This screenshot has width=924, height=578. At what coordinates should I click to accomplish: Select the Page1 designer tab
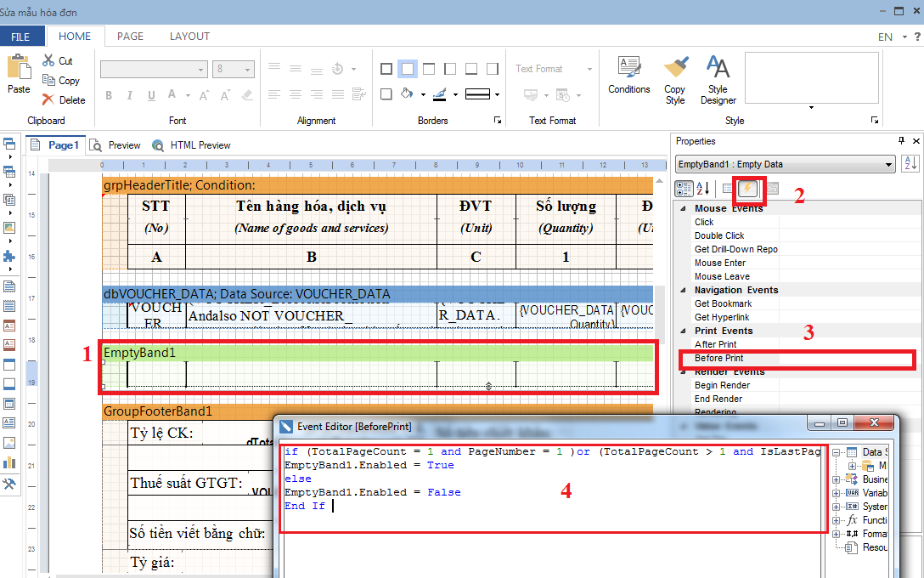pyautogui.click(x=56, y=145)
